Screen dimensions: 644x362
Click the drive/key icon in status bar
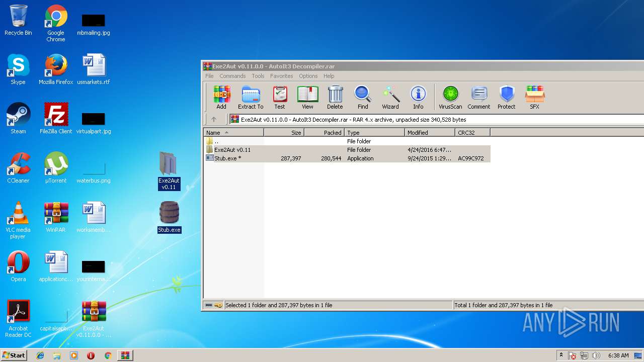point(214,305)
